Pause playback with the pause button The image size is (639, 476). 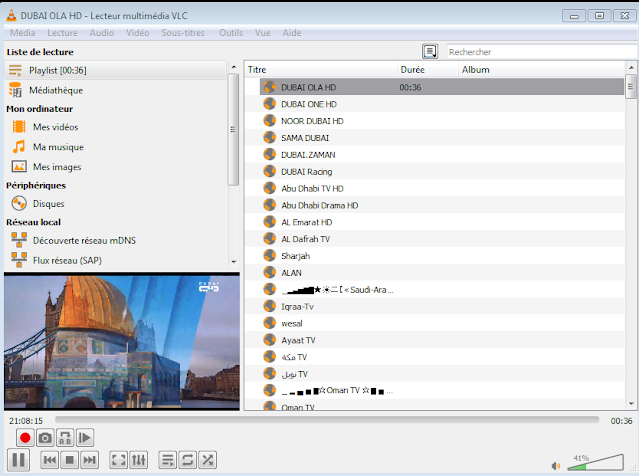[x=18, y=460]
